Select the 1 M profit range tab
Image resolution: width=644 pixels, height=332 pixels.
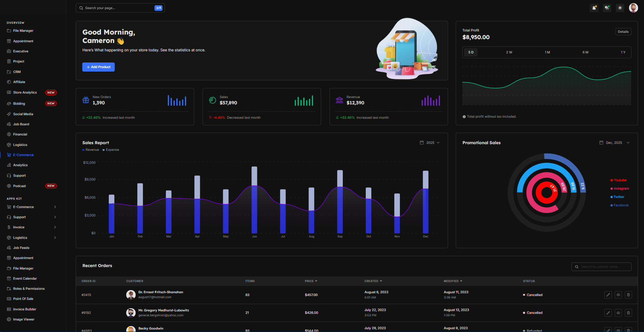547,52
